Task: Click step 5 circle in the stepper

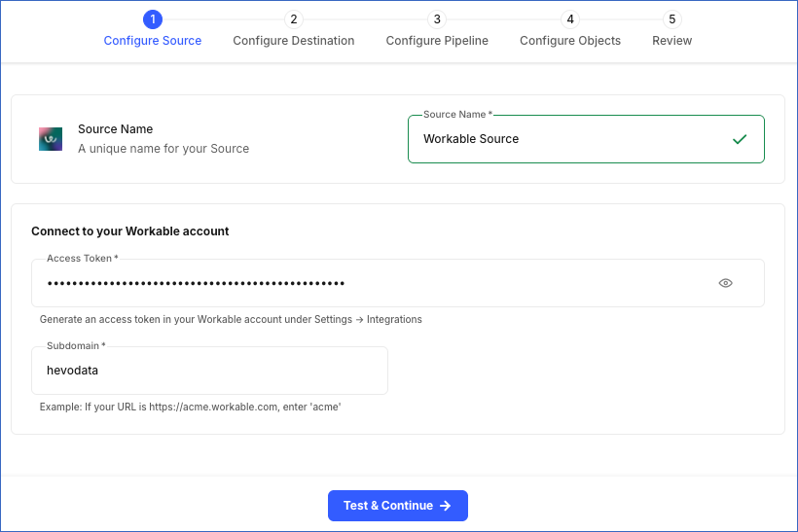Action: 671,19
